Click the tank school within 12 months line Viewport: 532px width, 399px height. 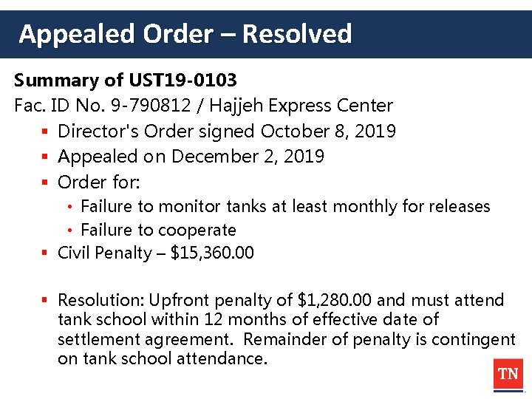click(x=248, y=320)
